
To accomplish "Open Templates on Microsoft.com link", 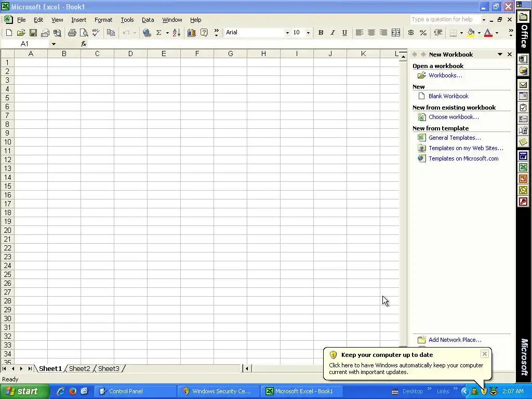I will (x=463, y=158).
